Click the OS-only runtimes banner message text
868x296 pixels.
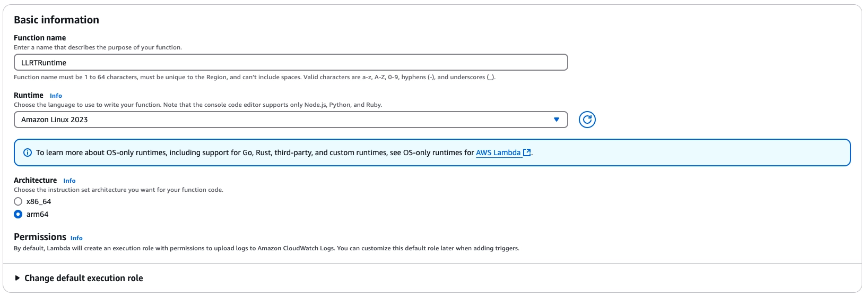(x=255, y=153)
